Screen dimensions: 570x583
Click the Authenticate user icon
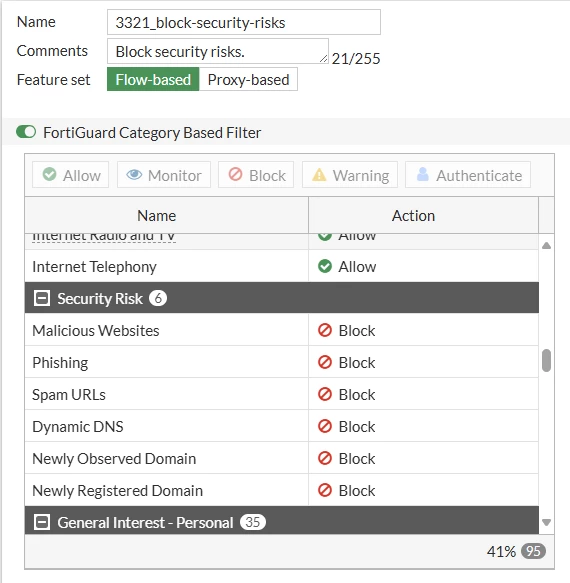423,174
